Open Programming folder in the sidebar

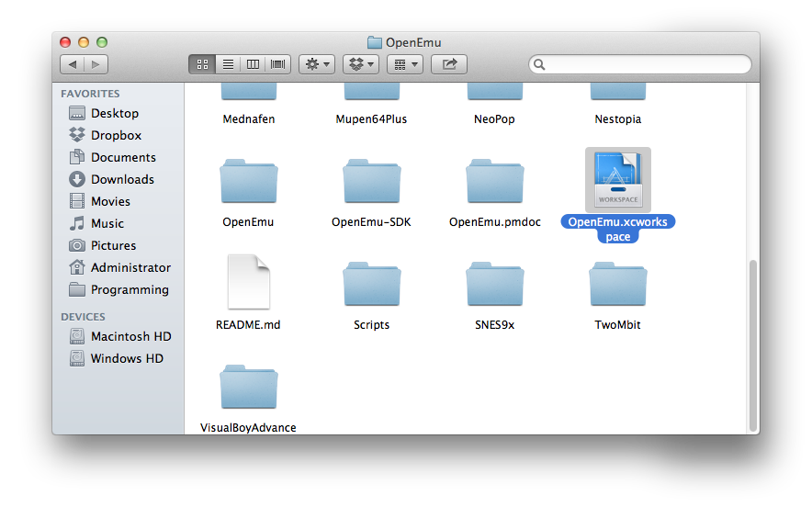pos(118,289)
